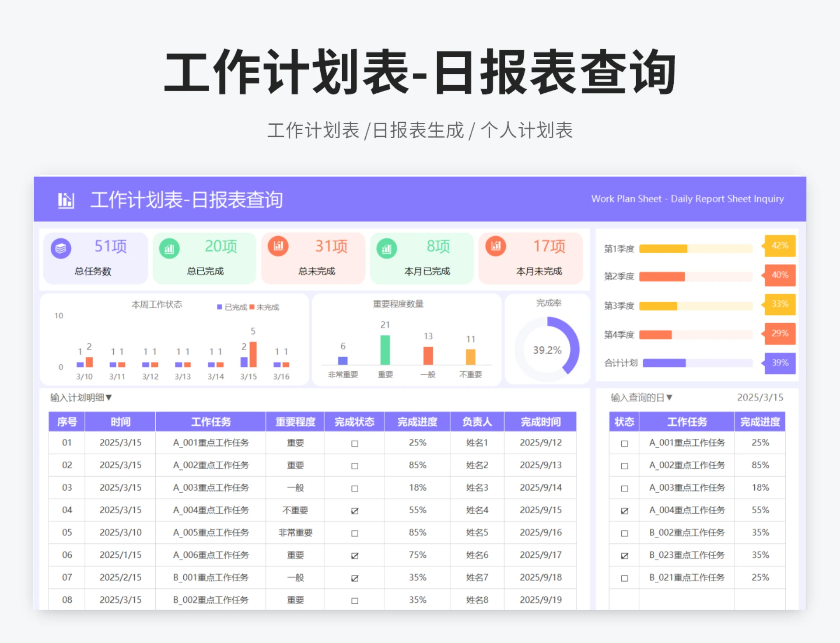This screenshot has height=643, width=840.
Task: Click the purple layers icon on the 总任务数 card
Action: tap(61, 247)
